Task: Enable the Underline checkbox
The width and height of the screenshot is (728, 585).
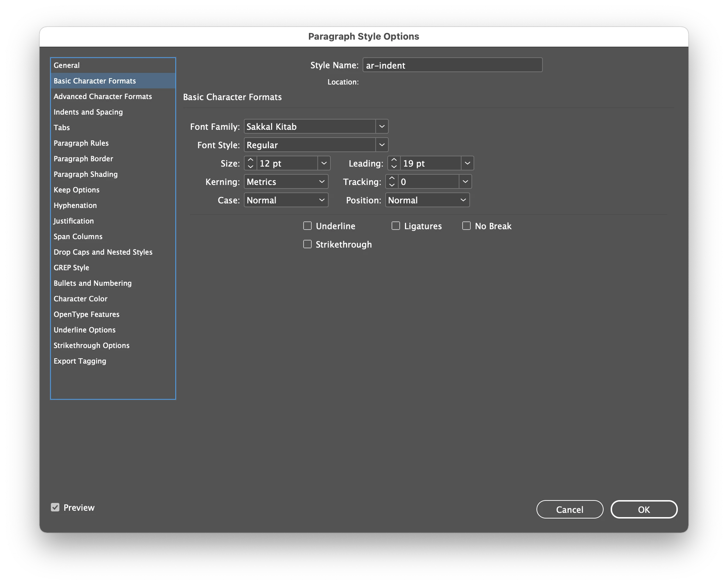Action: (307, 226)
